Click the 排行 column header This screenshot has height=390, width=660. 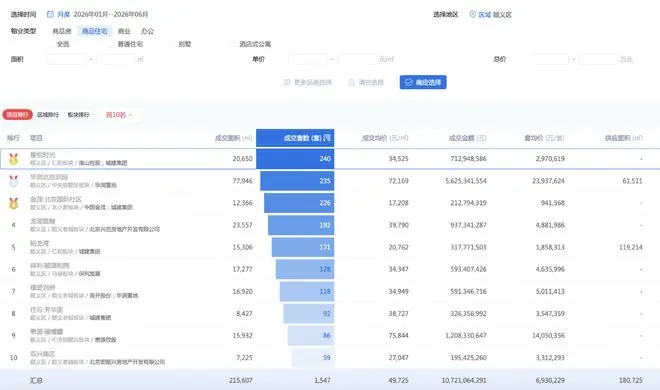(x=13, y=138)
